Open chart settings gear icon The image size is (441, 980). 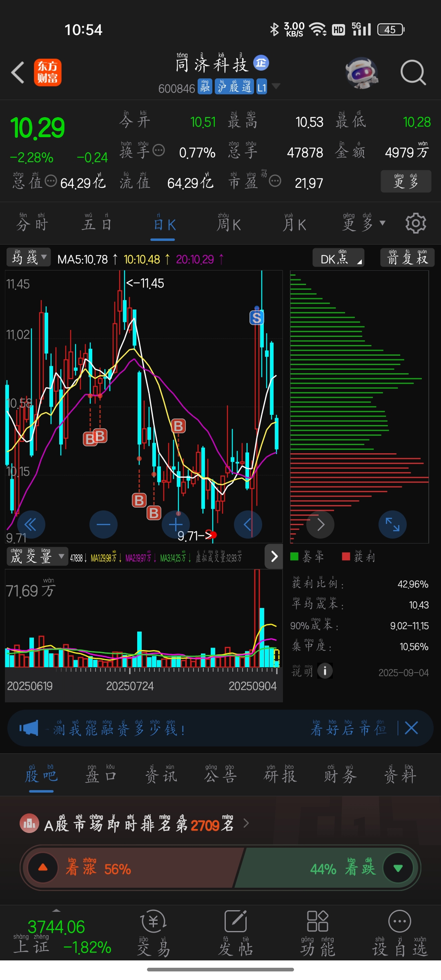tap(416, 223)
